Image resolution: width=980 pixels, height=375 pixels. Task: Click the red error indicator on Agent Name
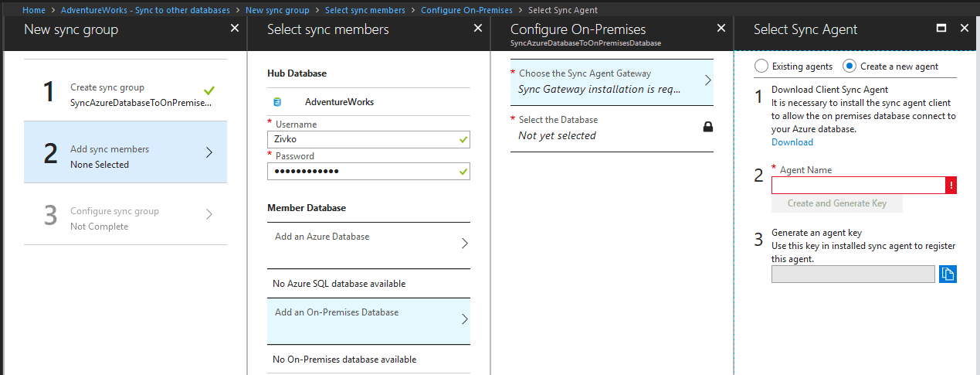(x=951, y=185)
